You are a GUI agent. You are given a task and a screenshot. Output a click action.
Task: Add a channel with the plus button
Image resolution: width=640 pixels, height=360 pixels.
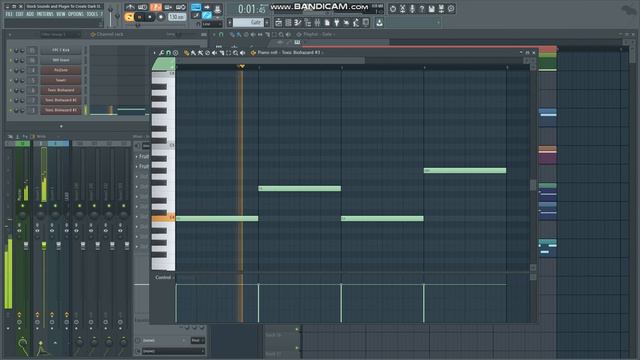61,126
